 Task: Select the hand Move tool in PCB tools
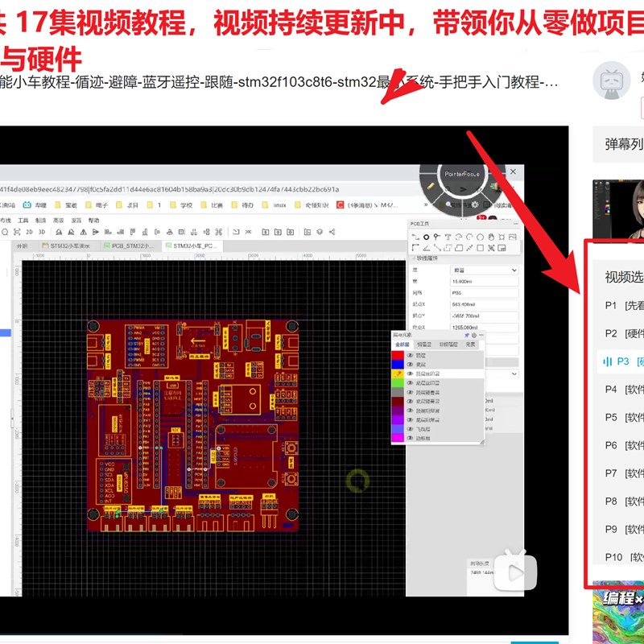tap(491, 237)
